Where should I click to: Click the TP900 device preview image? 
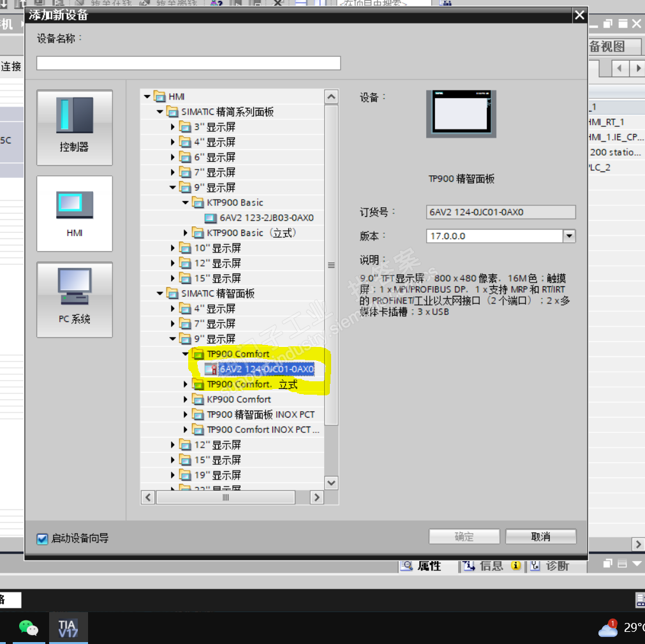click(x=461, y=114)
